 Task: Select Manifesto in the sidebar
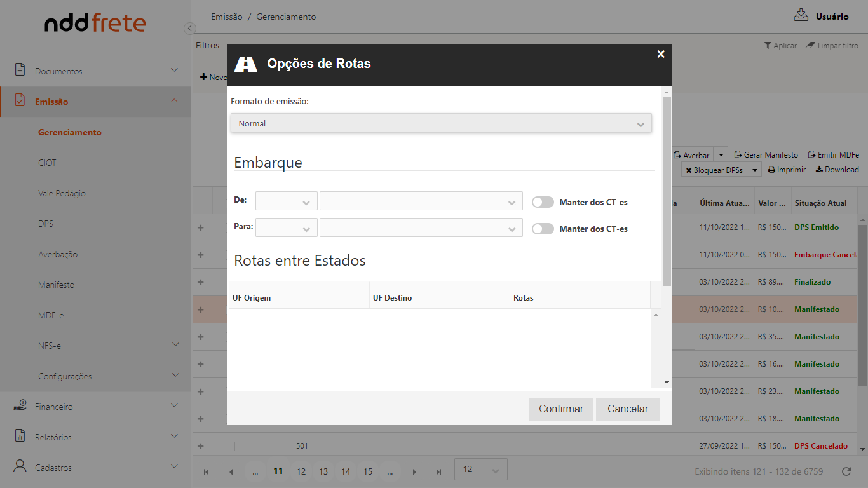pos(56,285)
